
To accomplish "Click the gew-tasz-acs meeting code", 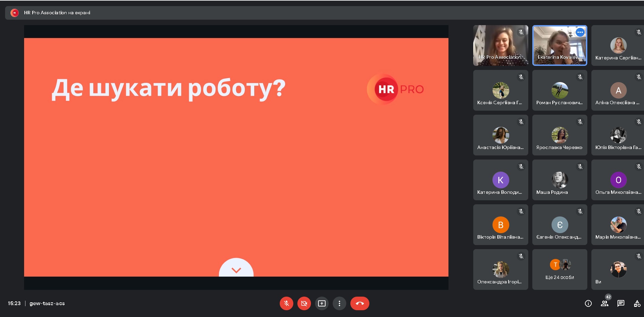I will point(47,303).
